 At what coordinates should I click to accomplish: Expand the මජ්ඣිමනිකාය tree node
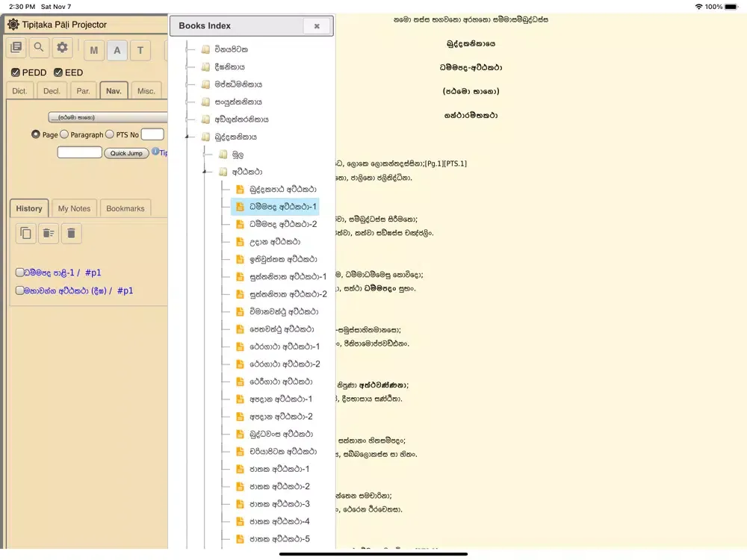tap(189, 84)
